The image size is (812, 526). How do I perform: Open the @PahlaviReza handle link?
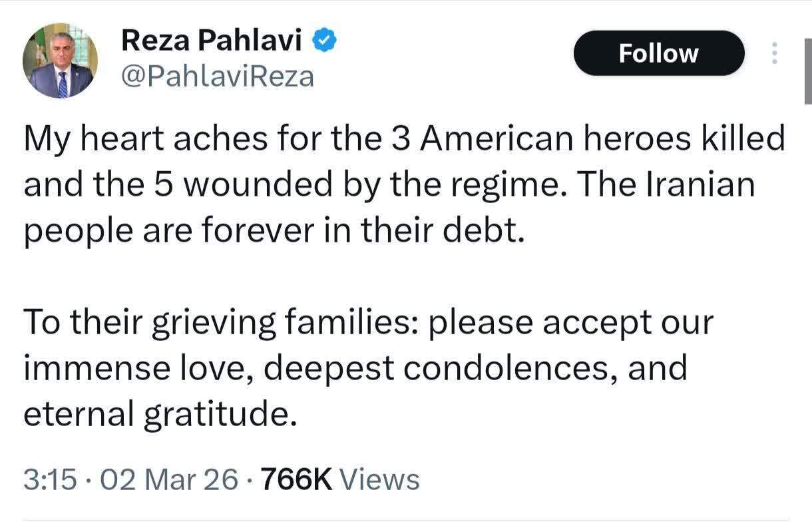pyautogui.click(x=217, y=77)
